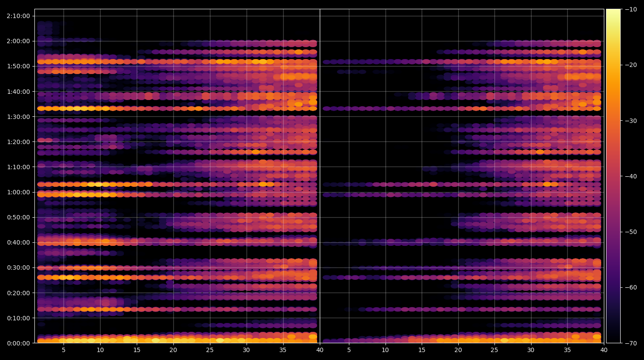The height and width of the screenshot is (360, 644).
Task: Click the color scale gradient bar
Action: (x=613, y=176)
